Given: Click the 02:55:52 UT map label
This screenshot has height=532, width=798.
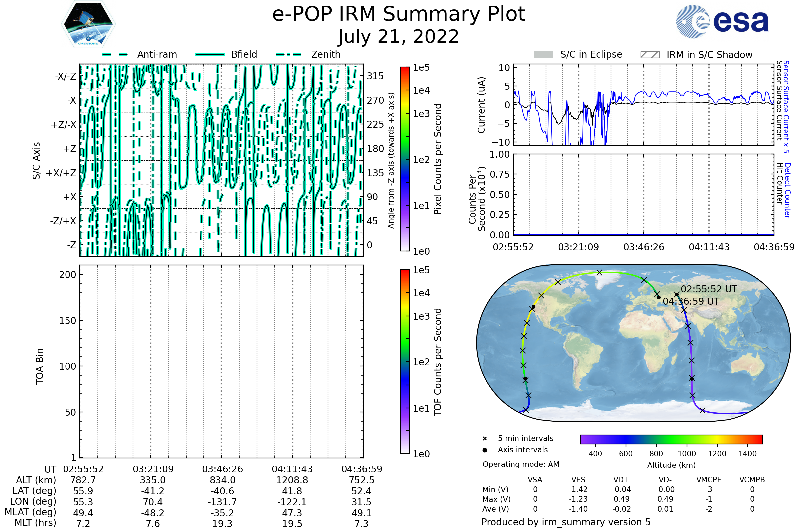Looking at the screenshot, I should (709, 289).
